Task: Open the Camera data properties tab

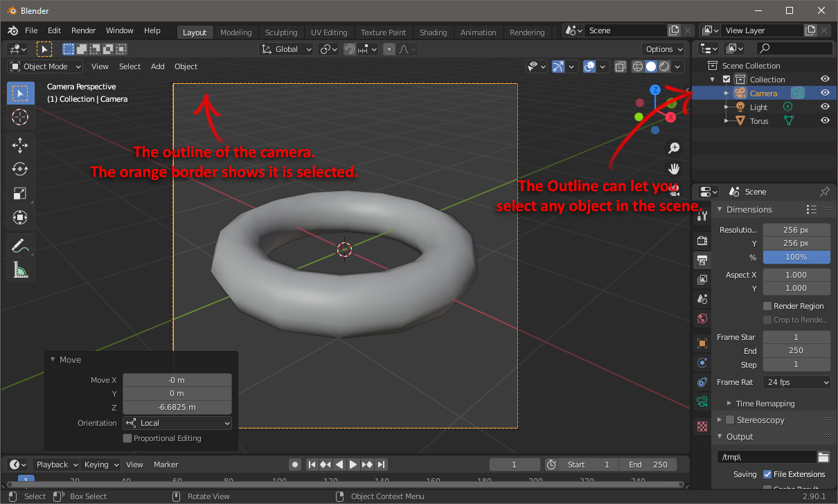Action: pos(702,402)
